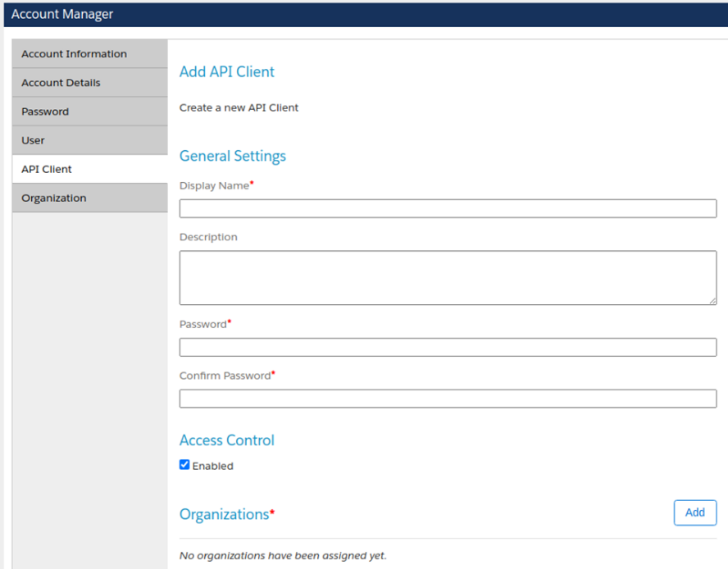728x574 pixels.
Task: Click the Organizations section heading
Action: coord(225,515)
